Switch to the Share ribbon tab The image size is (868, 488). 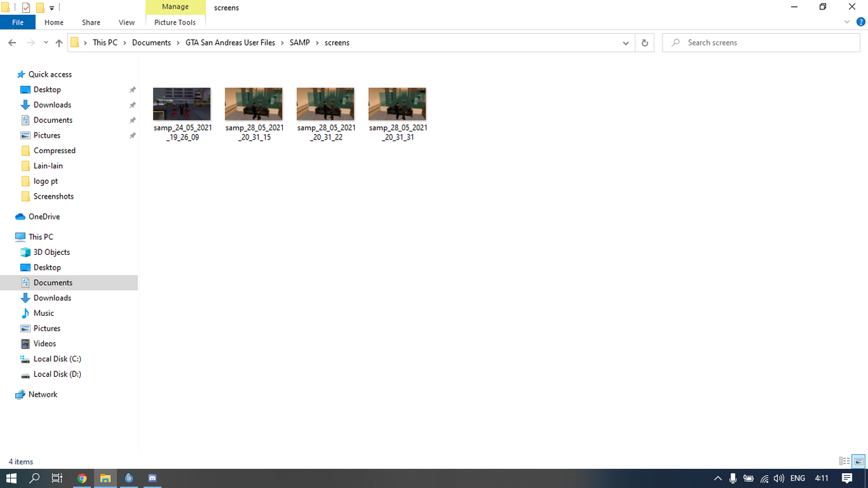(x=91, y=22)
